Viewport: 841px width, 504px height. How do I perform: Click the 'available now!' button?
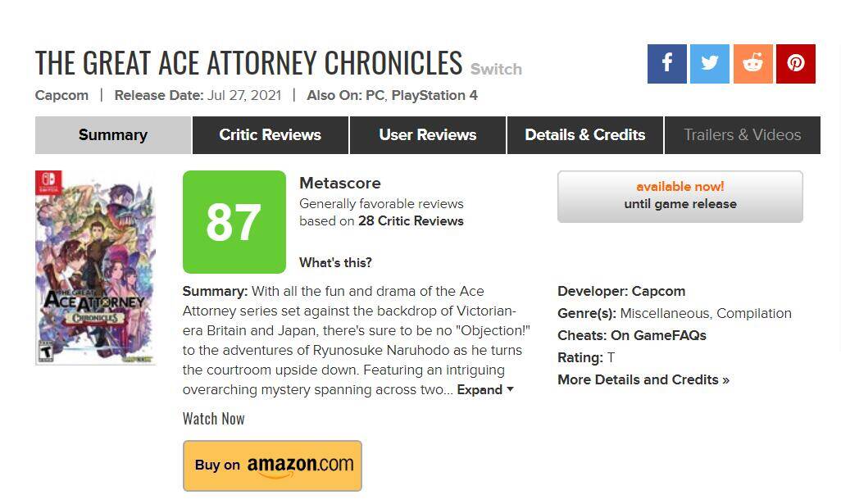[680, 196]
